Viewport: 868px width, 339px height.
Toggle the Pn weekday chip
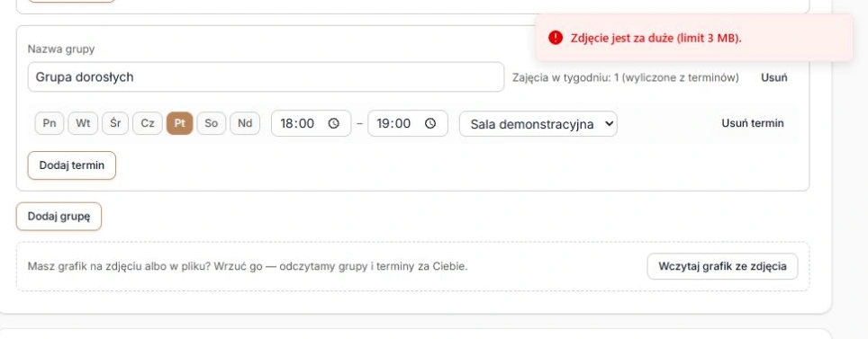click(x=50, y=123)
